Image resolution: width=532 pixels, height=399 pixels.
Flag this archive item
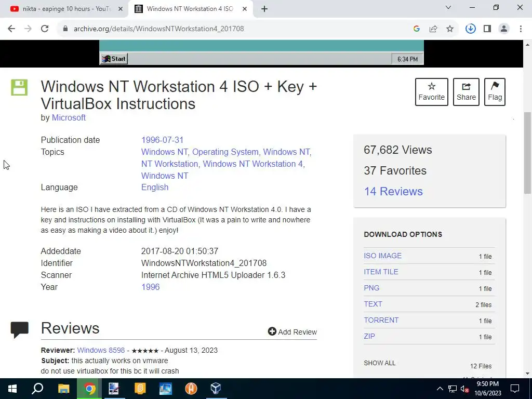[x=495, y=92]
